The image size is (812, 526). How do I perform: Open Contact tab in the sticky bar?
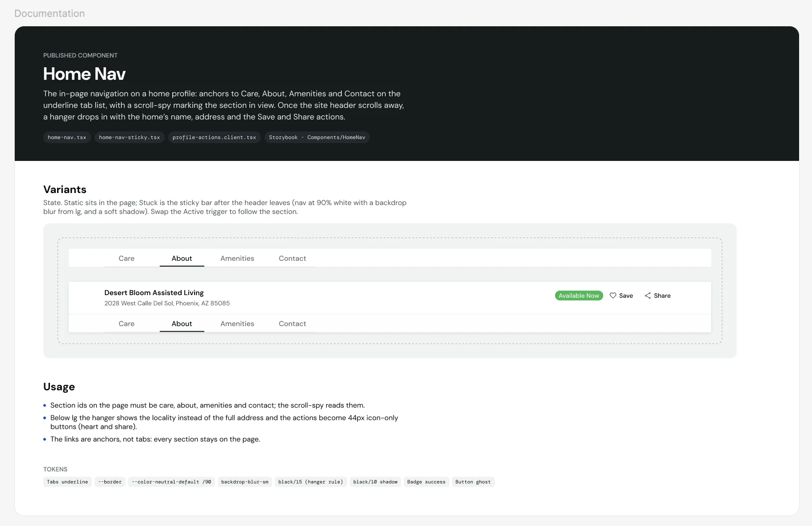(293, 324)
